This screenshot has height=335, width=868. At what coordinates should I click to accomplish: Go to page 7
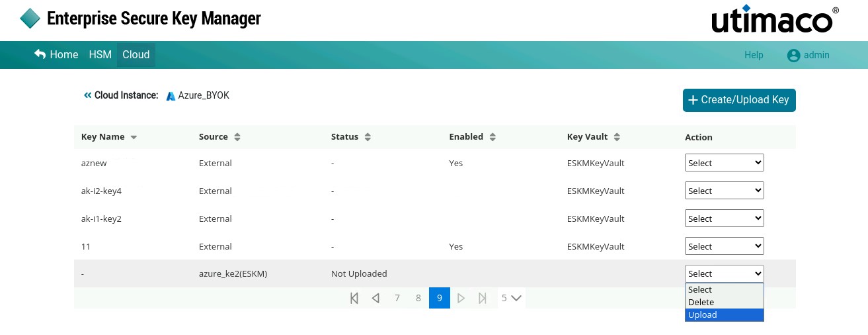pyautogui.click(x=397, y=298)
